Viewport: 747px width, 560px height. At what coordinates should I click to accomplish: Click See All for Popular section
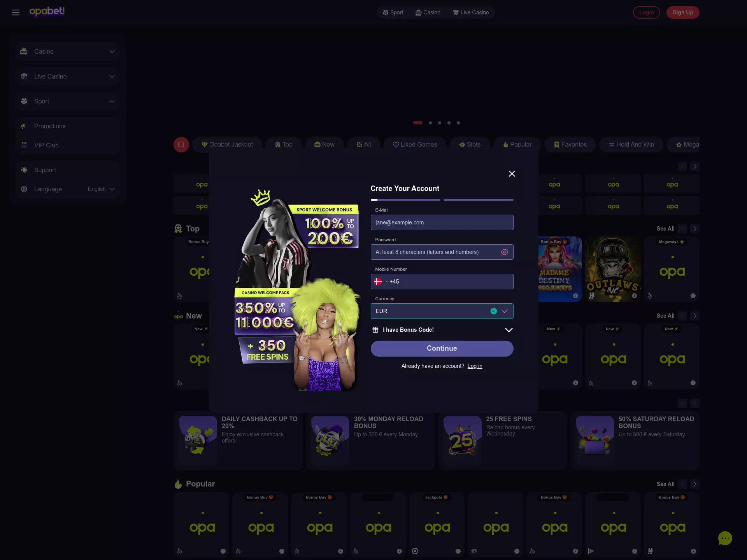tap(665, 484)
